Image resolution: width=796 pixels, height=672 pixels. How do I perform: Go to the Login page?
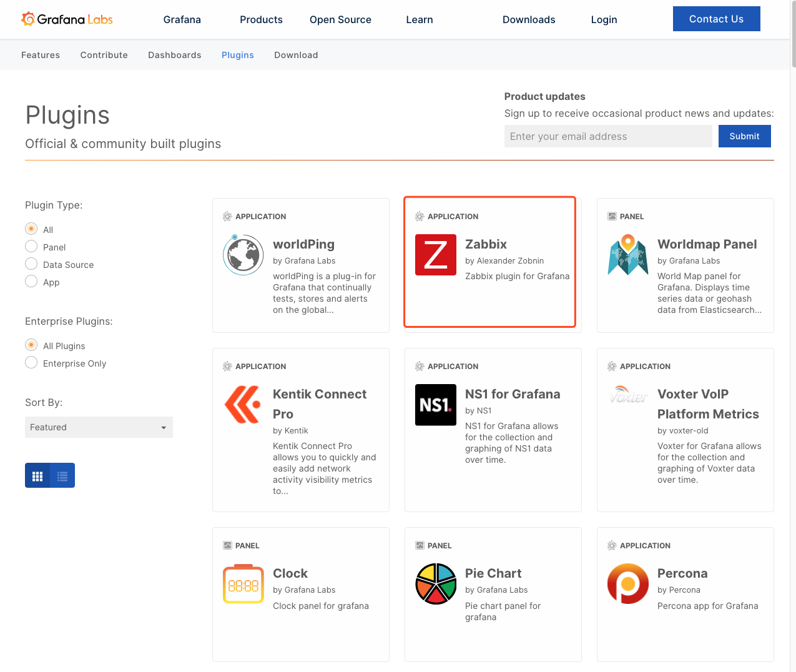pos(604,19)
